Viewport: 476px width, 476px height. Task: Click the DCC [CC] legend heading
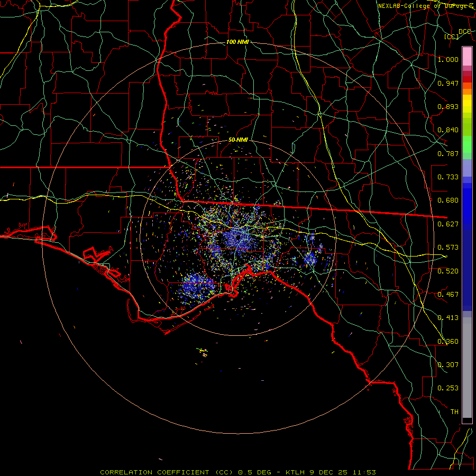click(x=458, y=34)
